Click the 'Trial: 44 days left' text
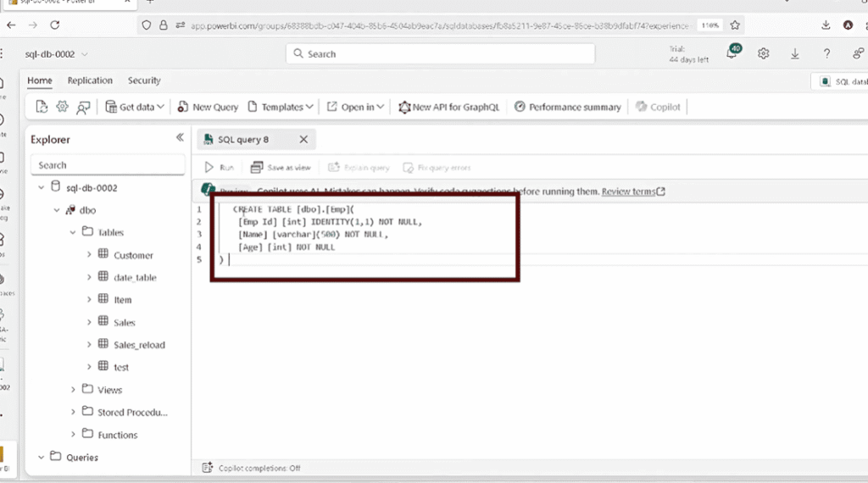868x483 pixels. click(688, 54)
